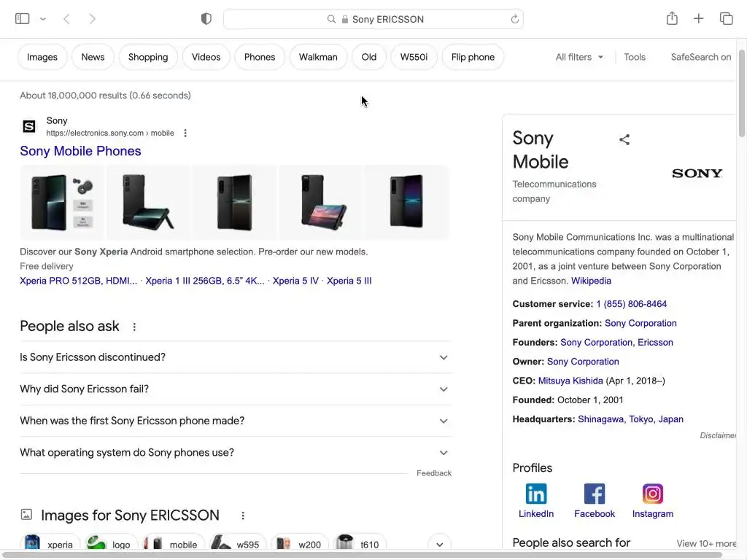Open Wikipedia link in description
Viewport: 747px width, 560px height.
591,281
